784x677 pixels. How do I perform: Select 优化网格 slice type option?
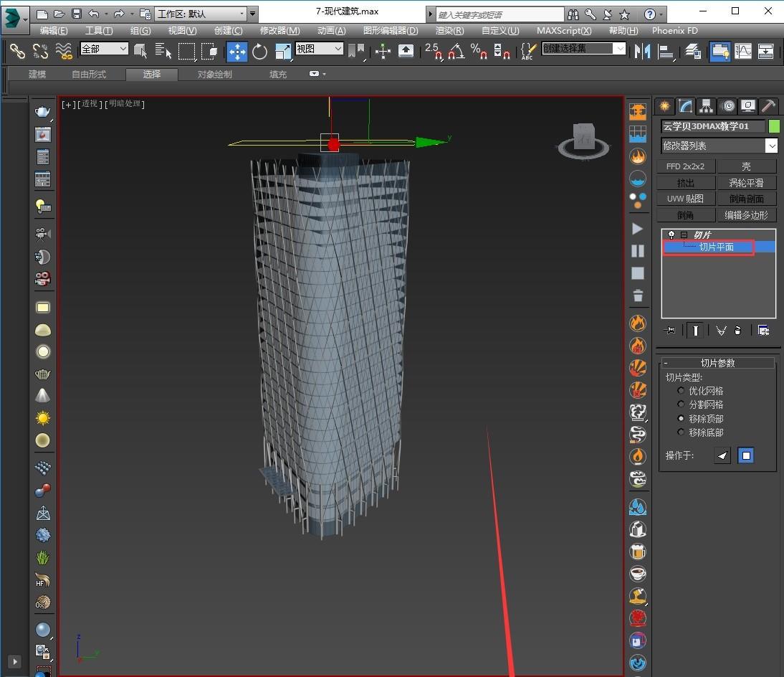click(682, 391)
